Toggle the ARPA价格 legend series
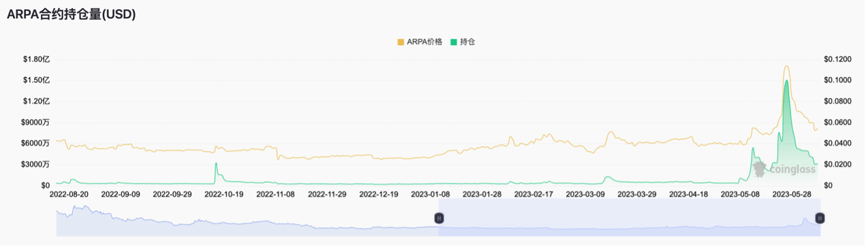Screen dimensions: 868x247 point(420,42)
